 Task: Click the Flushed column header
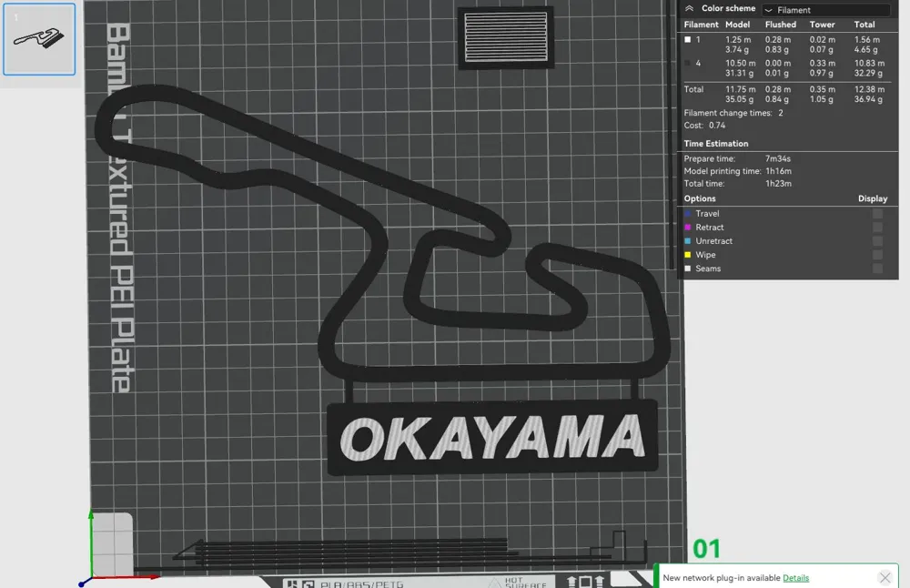point(781,25)
